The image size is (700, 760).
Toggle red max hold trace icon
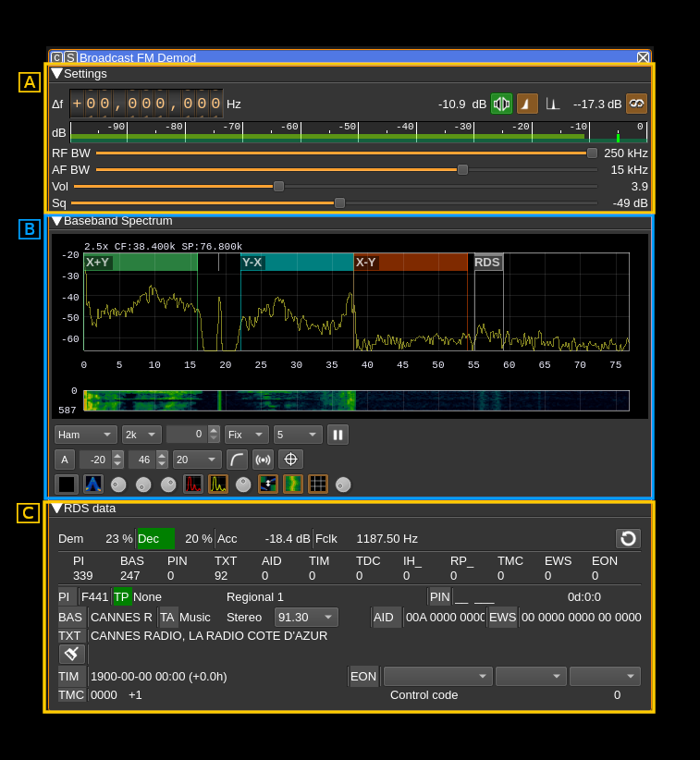click(193, 484)
